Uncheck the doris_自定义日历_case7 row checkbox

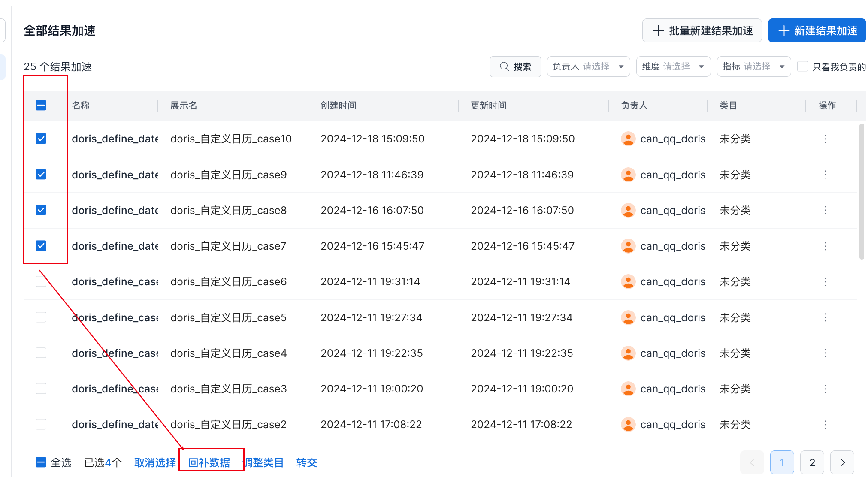41,246
